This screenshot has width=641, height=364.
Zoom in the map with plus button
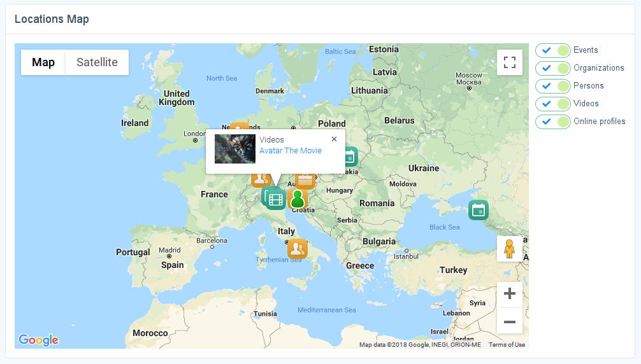(x=509, y=294)
